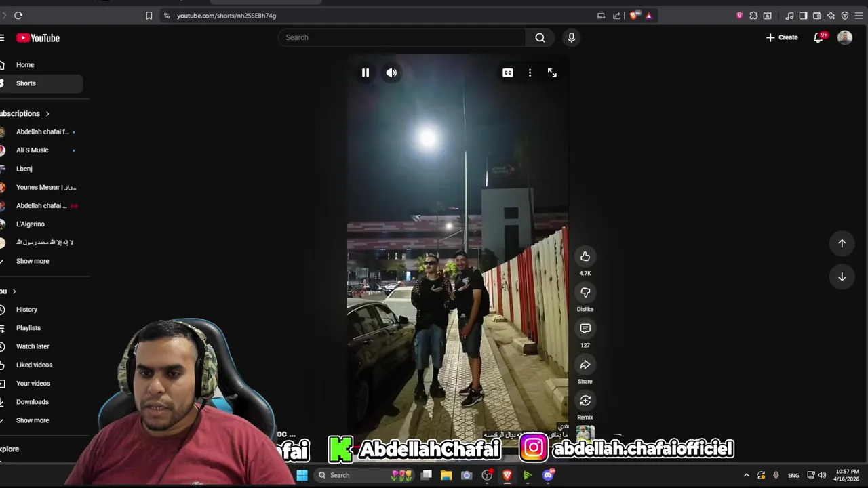This screenshot has width=868, height=488.
Task: Mute the Shorts video volume
Action: [x=391, y=73]
